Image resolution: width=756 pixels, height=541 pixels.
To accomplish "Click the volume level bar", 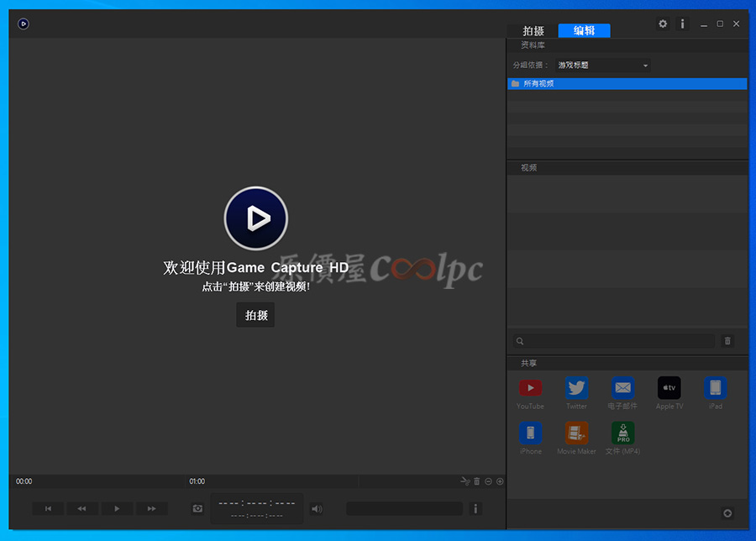I will point(405,509).
